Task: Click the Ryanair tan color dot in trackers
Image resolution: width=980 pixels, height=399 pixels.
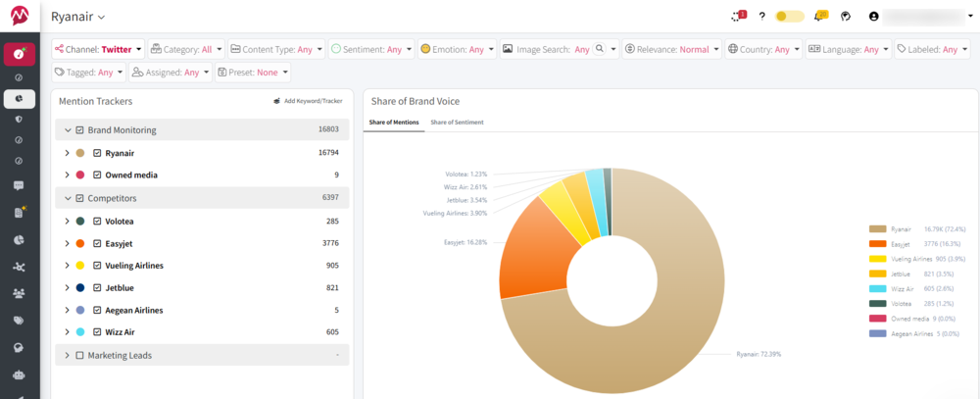Action: coord(80,153)
